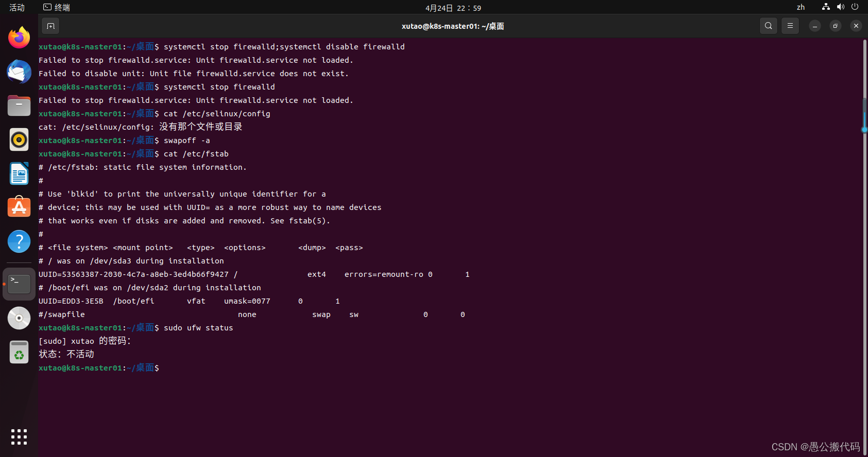
Task: Open the Trash icon in dock
Action: click(19, 352)
